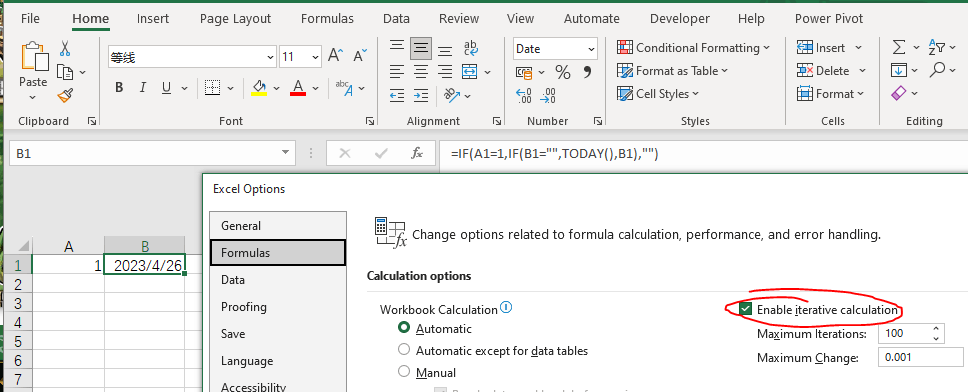Open the File tab
The image size is (968, 392).
click(x=30, y=19)
